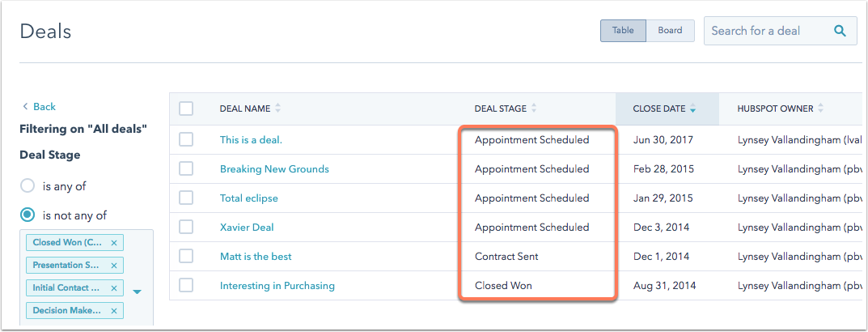Focus the Search for a deal field
Image resolution: width=868 pixels, height=332 pixels.
(769, 31)
